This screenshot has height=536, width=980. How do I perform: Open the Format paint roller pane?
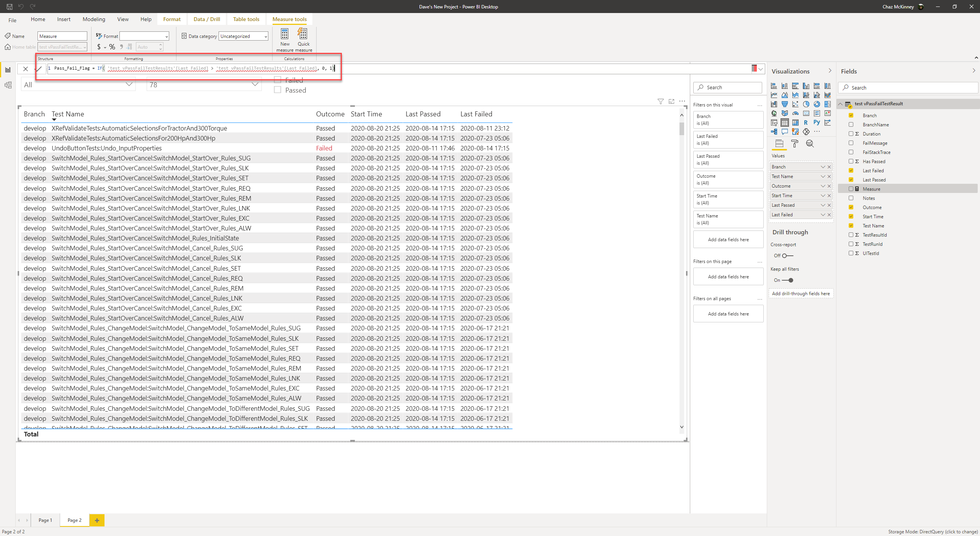[x=795, y=144]
